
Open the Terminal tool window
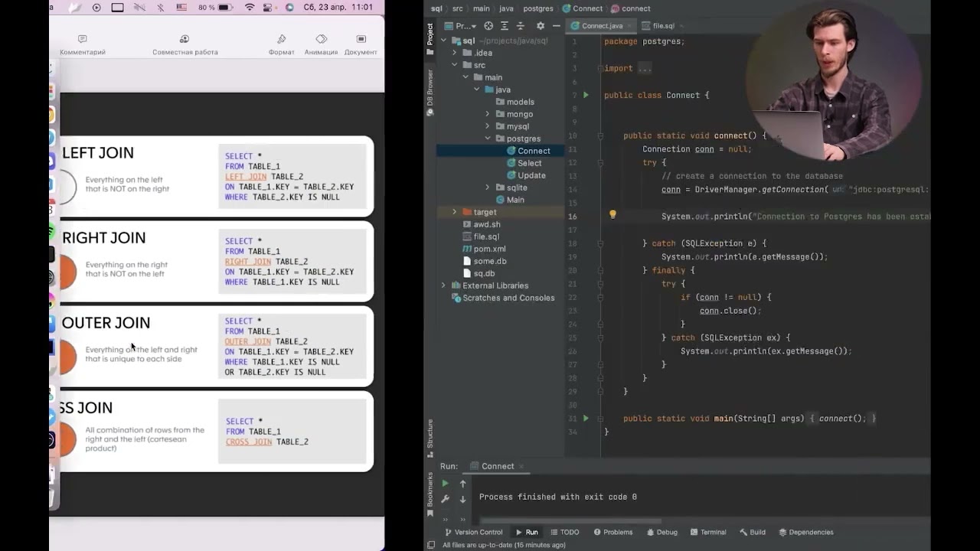point(708,532)
